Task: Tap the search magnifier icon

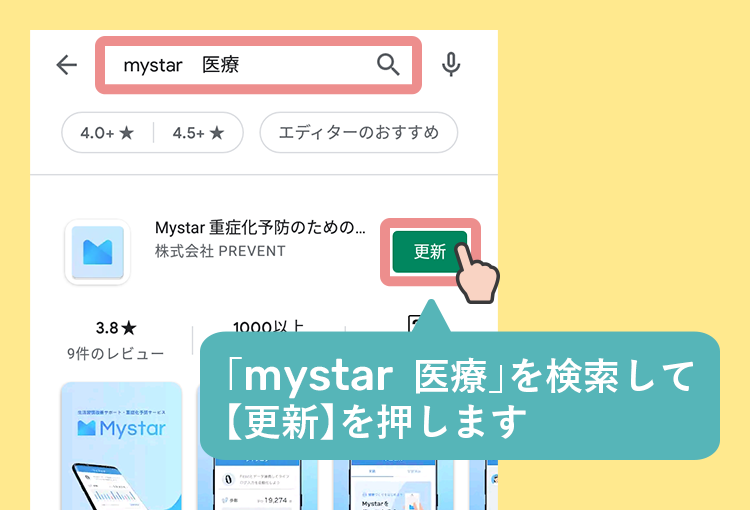Action: [388, 65]
